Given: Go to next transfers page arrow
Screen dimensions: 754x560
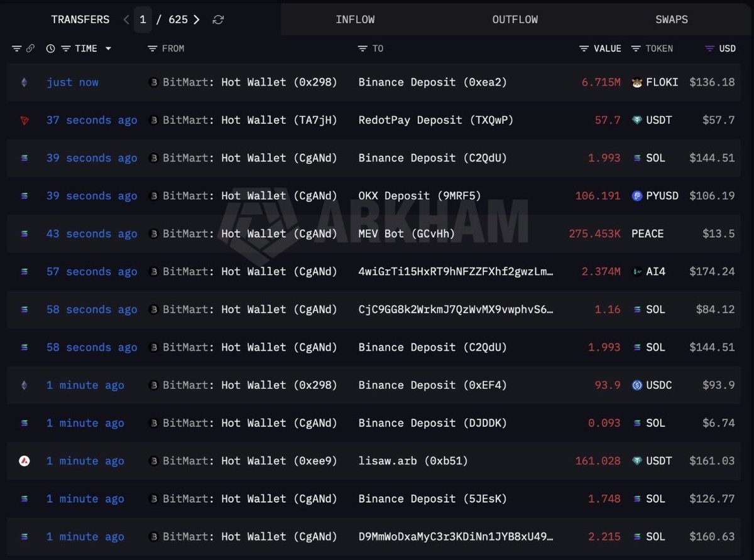Looking at the screenshot, I should [197, 19].
